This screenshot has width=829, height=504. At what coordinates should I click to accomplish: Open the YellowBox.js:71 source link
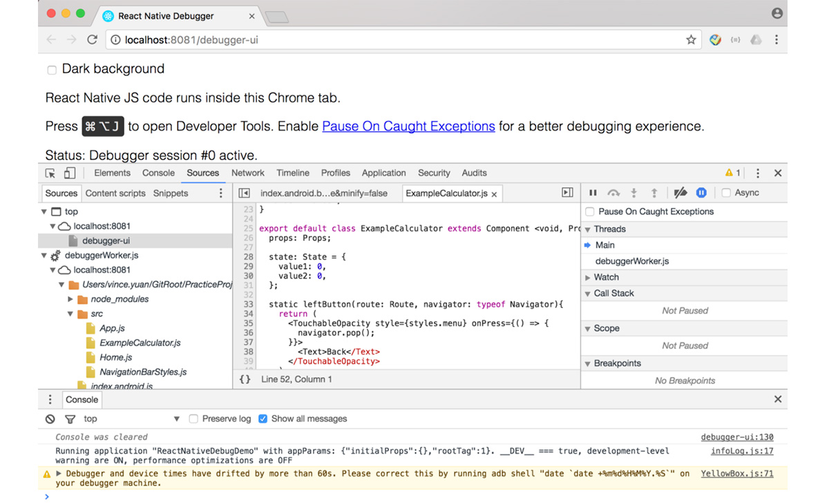pos(737,474)
